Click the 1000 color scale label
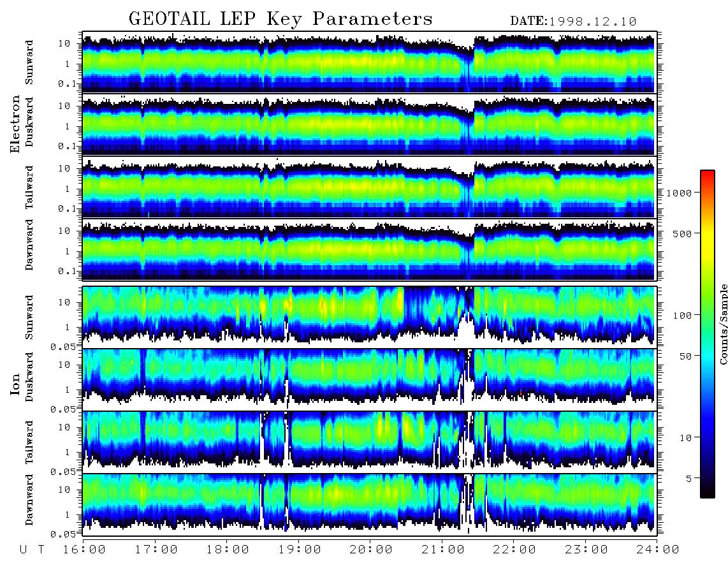The height and width of the screenshot is (561, 728). pyautogui.click(x=679, y=193)
